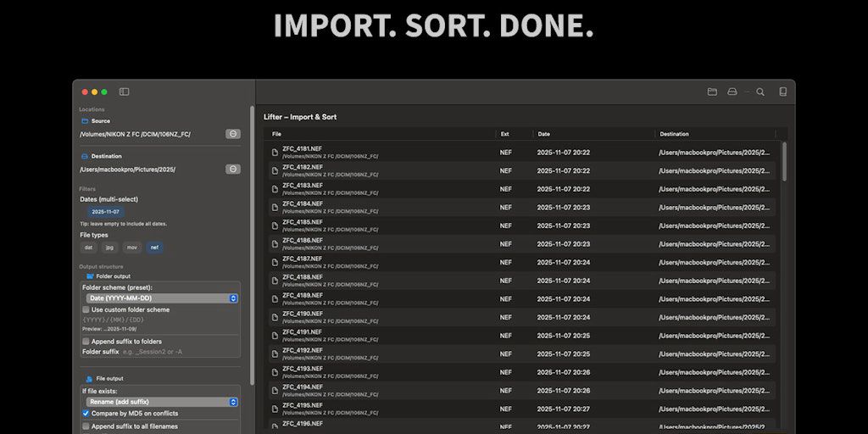
Task: Click file icon of ZFC_4183.NEF
Action: coord(275,189)
